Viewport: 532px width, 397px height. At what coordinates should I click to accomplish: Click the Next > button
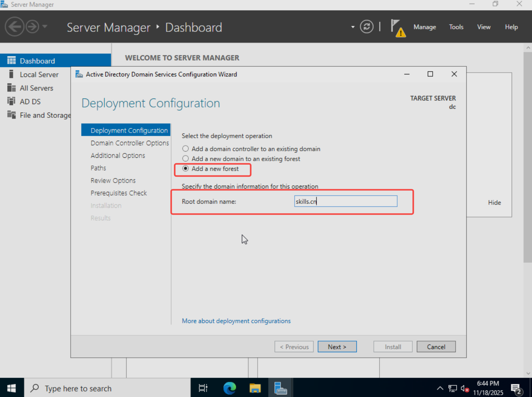coord(337,347)
